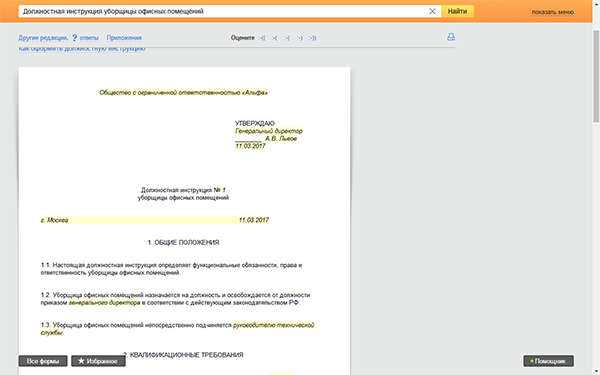Click the Помощник button
600x375 pixels.
(x=548, y=361)
